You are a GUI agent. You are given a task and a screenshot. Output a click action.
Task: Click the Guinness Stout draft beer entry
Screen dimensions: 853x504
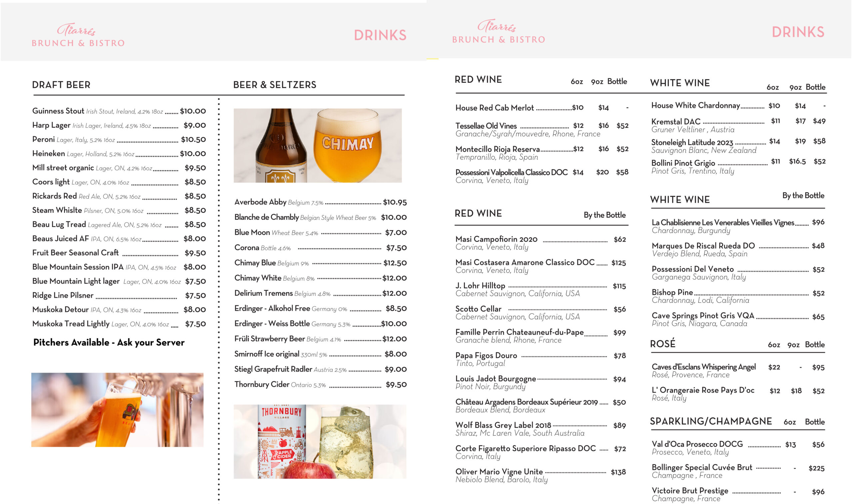tap(119, 111)
